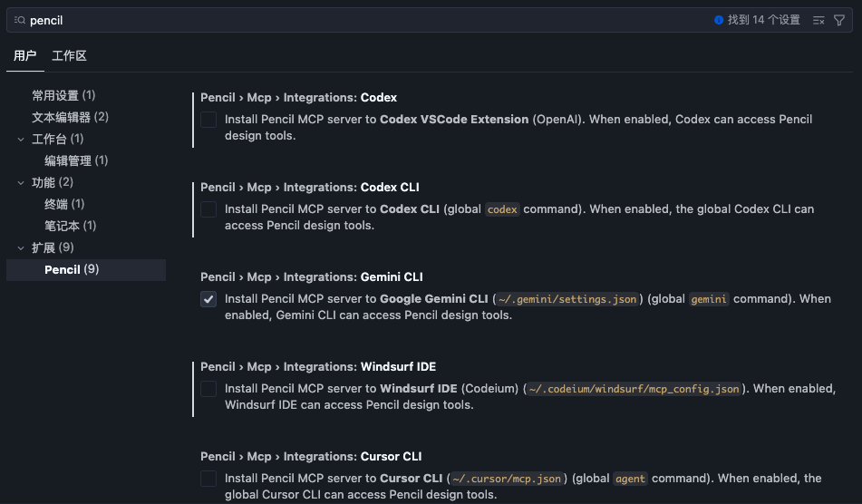Switch to the 用户 settings tab

point(24,55)
